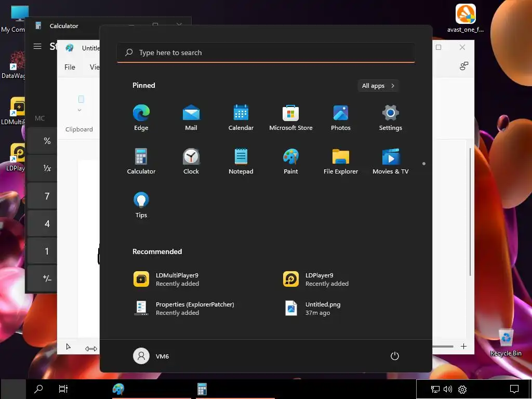Open the My Computer desktop icon
This screenshot has width=532, height=399.
[14, 19]
